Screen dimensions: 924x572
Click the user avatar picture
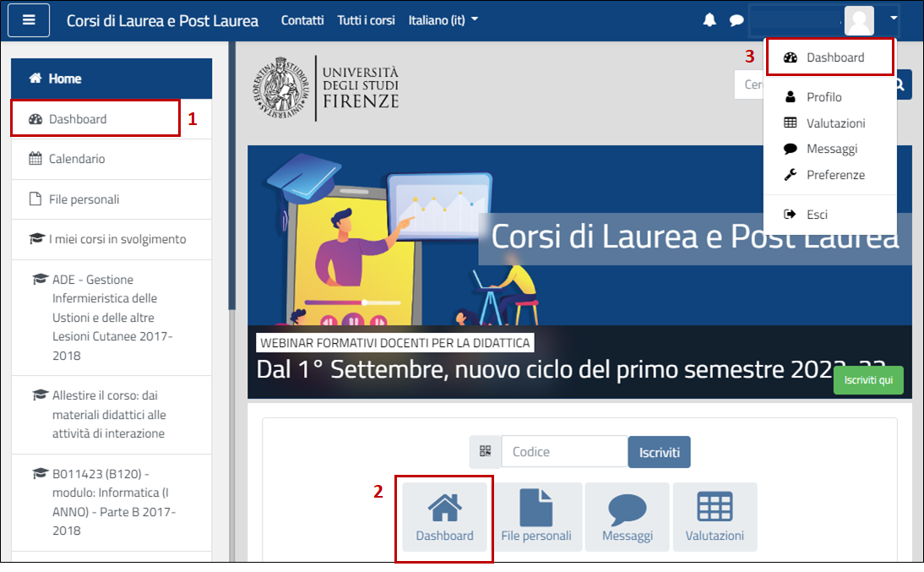click(x=859, y=20)
